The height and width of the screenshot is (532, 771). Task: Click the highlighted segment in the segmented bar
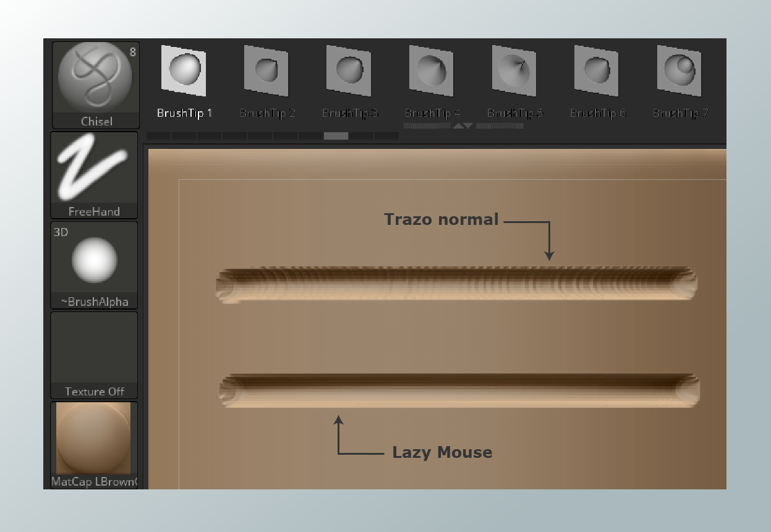[336, 136]
